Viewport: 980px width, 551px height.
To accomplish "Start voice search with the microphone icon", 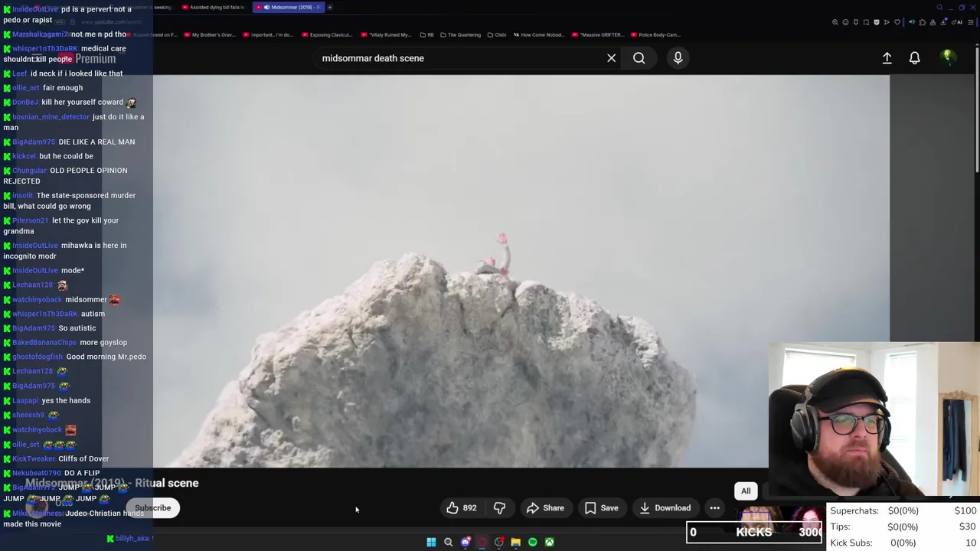I will (x=678, y=58).
